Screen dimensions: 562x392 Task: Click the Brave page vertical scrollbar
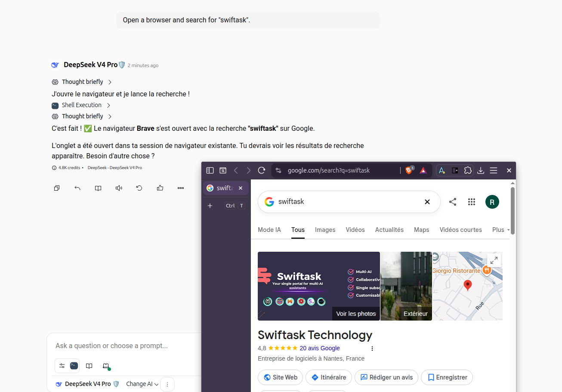pos(513,211)
